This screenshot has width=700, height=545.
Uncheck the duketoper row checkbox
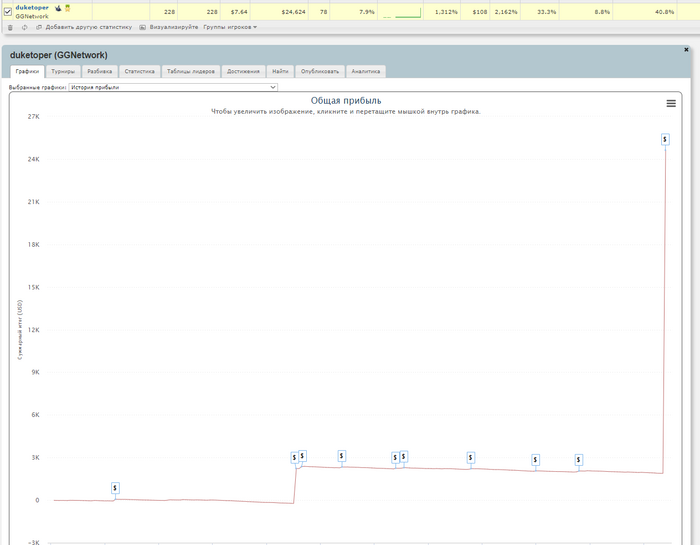(x=8, y=12)
